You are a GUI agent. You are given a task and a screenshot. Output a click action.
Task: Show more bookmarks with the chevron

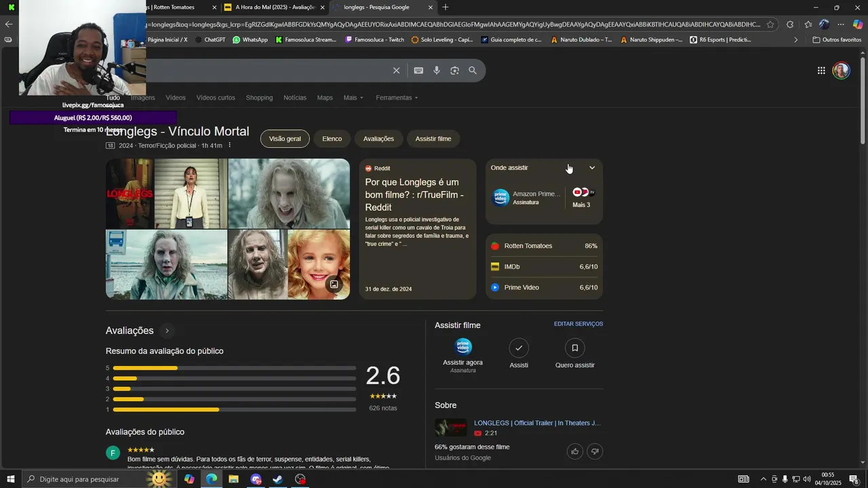coord(795,39)
